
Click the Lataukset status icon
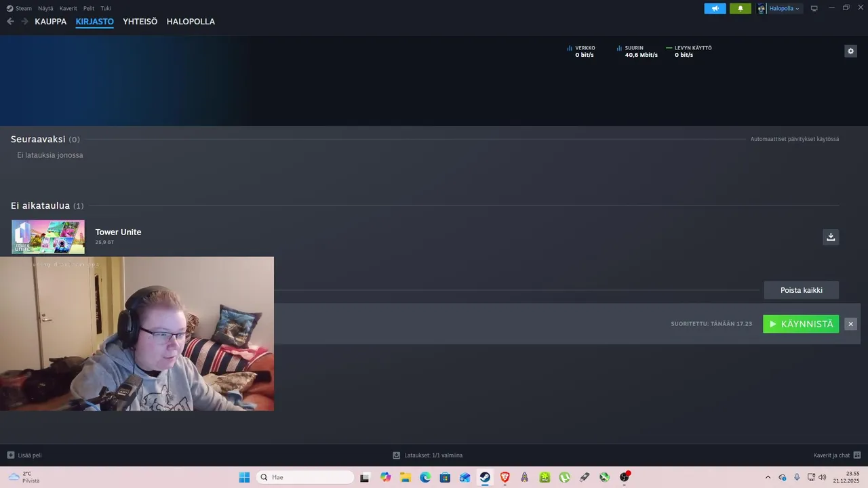(397, 455)
